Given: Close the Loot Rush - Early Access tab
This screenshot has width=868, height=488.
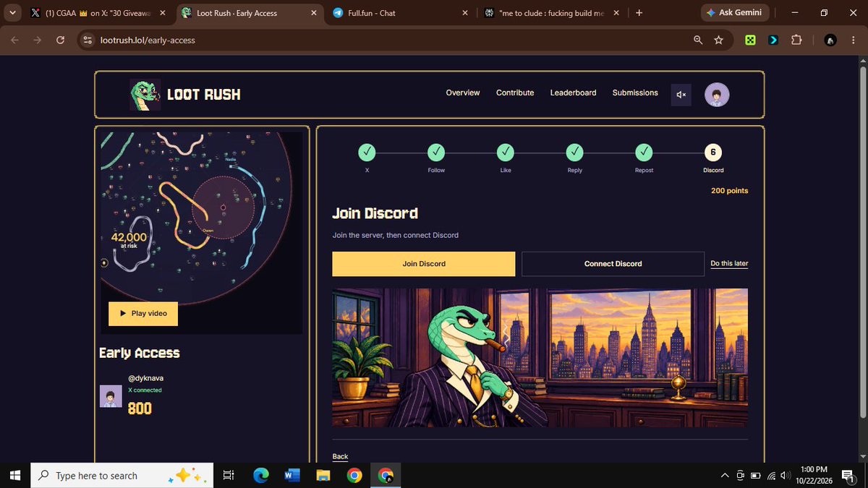Looking at the screenshot, I should click(314, 13).
